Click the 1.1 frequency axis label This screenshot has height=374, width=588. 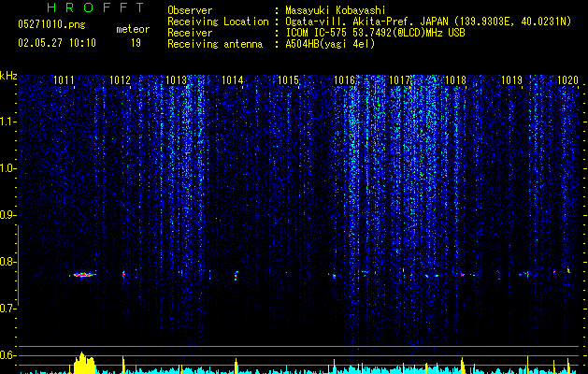pos(8,122)
